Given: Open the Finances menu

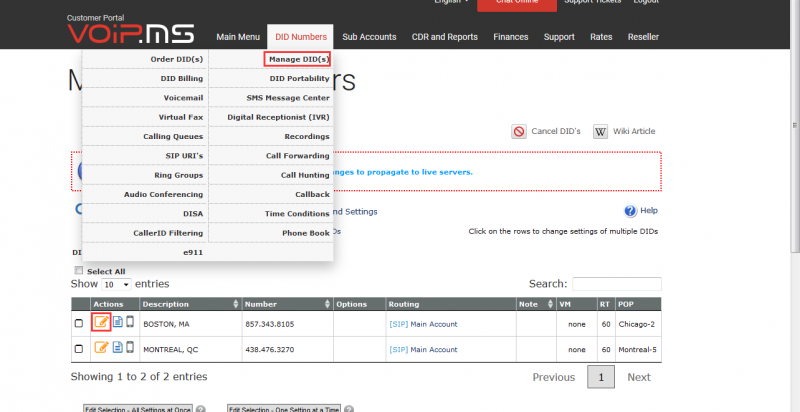Looking at the screenshot, I should [511, 37].
